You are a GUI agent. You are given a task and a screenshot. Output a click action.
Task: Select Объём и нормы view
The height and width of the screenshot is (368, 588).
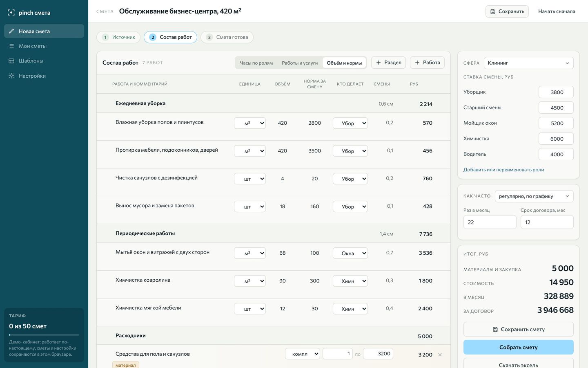(344, 63)
